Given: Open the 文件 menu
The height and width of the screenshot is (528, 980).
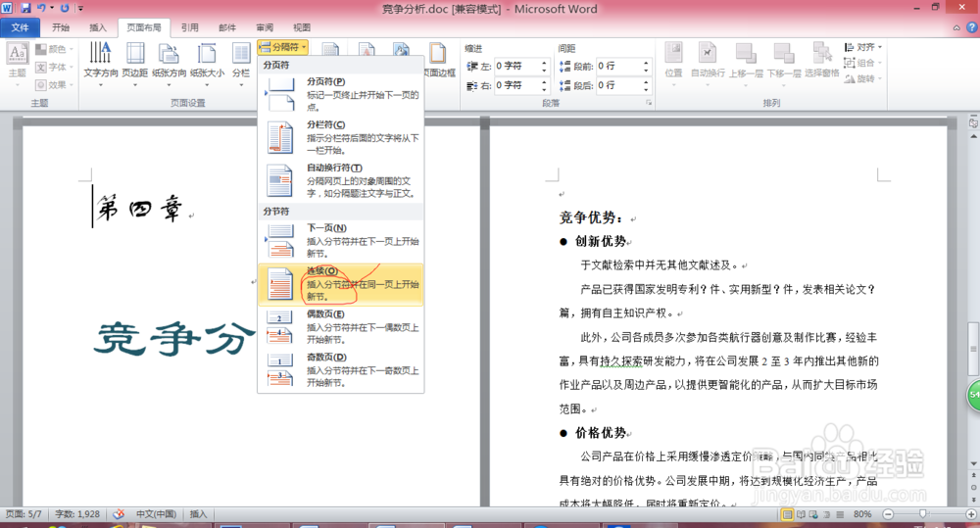Looking at the screenshot, I should (20, 27).
